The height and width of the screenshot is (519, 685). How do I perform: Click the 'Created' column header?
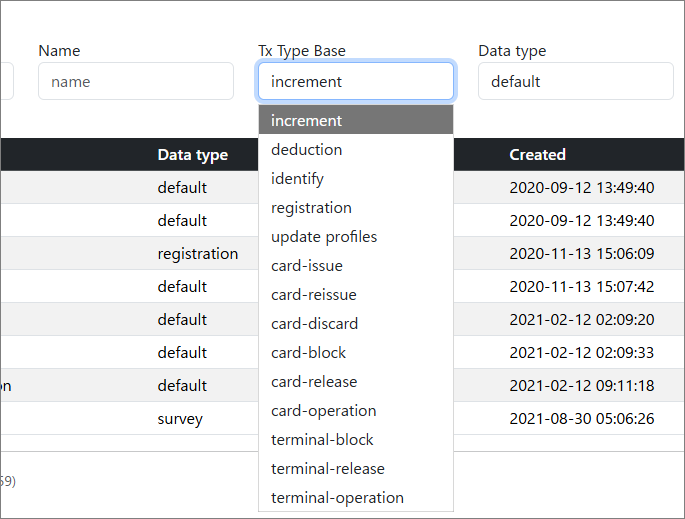[x=537, y=155]
